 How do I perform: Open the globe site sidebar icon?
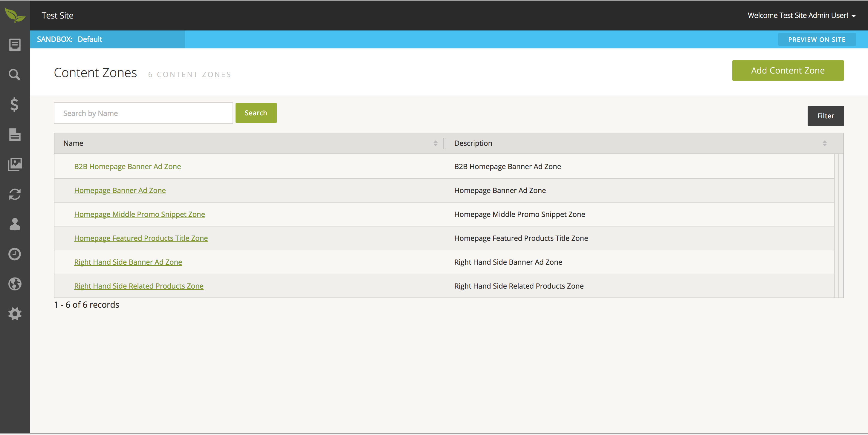tap(15, 284)
